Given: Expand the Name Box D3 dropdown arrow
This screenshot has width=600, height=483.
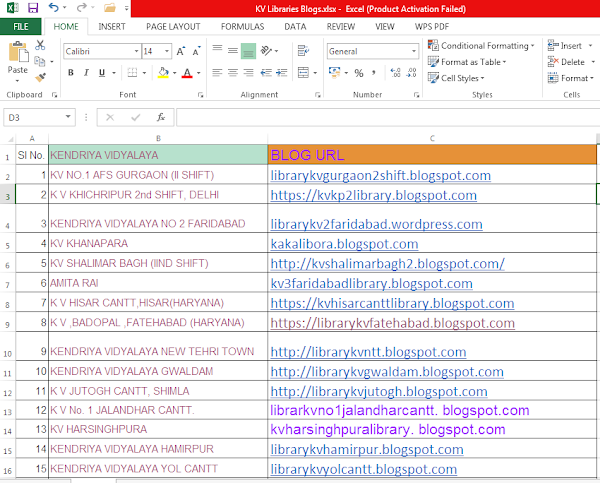Looking at the screenshot, I should click(x=68, y=117).
